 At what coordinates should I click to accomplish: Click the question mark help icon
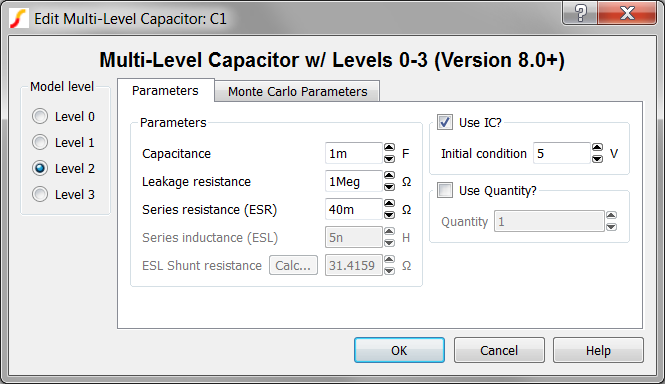(581, 13)
